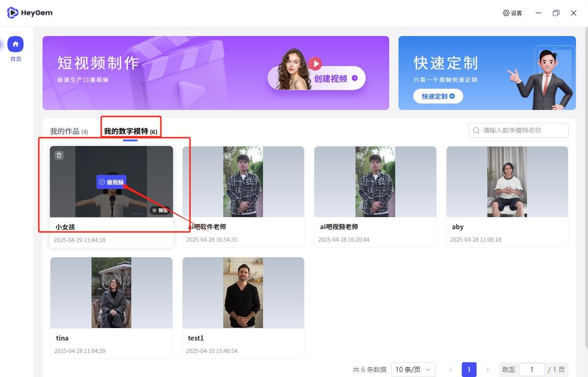Image resolution: width=588 pixels, height=377 pixels.
Task: Open the tina model thumbnail
Action: pyautogui.click(x=111, y=292)
